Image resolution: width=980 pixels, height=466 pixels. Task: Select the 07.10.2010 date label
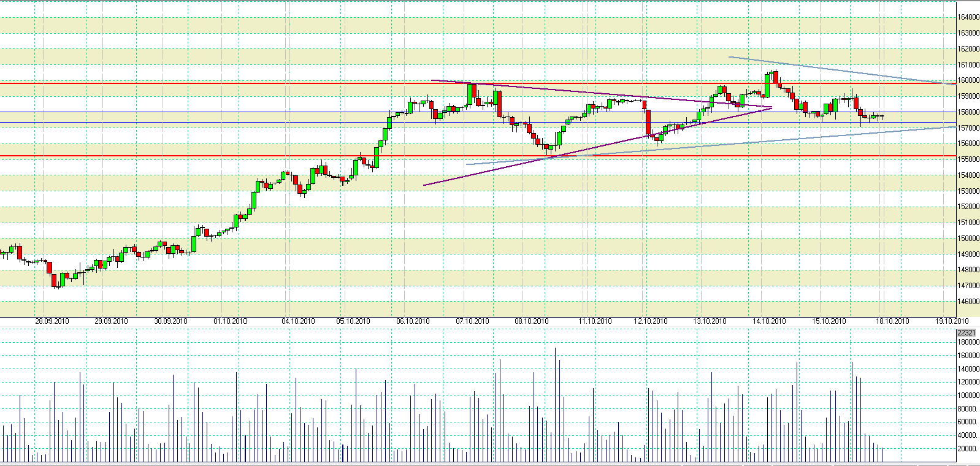click(x=472, y=321)
